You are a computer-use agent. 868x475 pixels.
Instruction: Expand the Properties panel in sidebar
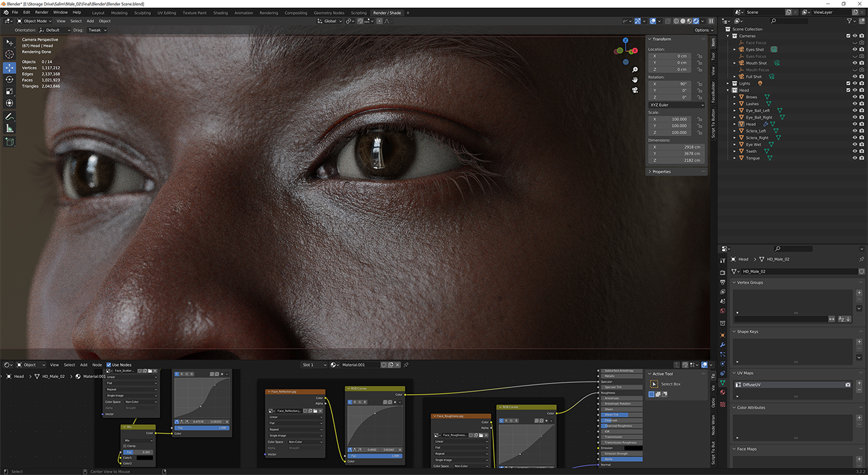click(x=661, y=172)
